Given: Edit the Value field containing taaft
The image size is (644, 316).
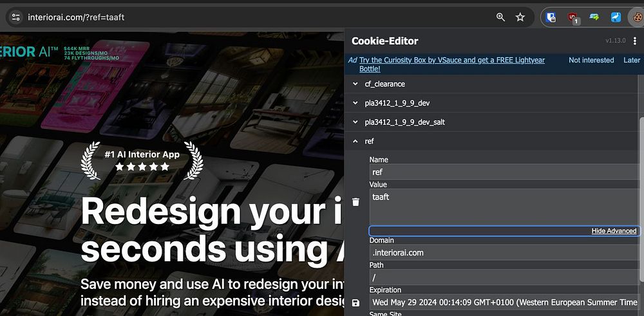Looking at the screenshot, I should pyautogui.click(x=504, y=207).
